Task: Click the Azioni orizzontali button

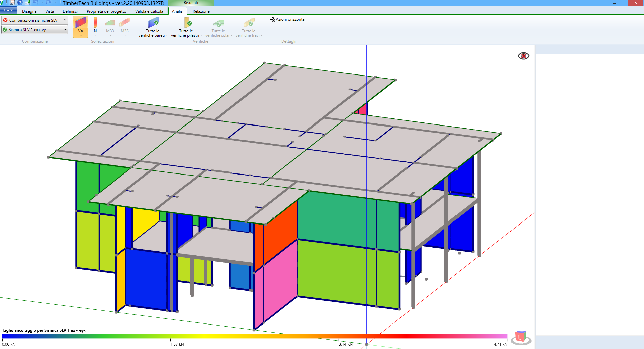Action: (x=288, y=19)
